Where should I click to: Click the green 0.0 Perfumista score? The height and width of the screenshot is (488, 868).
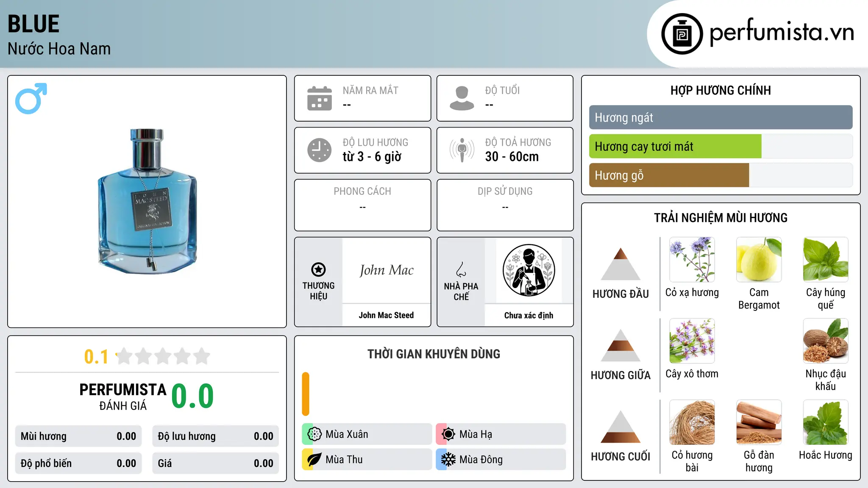point(193,396)
